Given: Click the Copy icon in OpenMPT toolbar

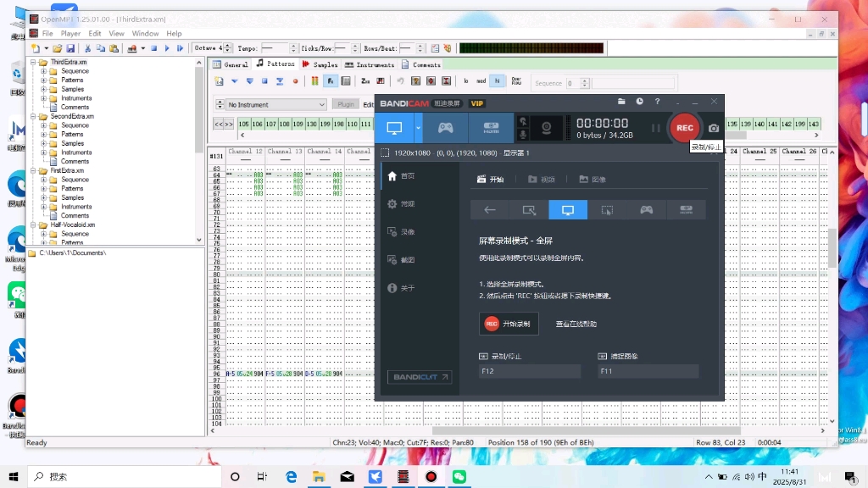Looking at the screenshot, I should (x=101, y=48).
